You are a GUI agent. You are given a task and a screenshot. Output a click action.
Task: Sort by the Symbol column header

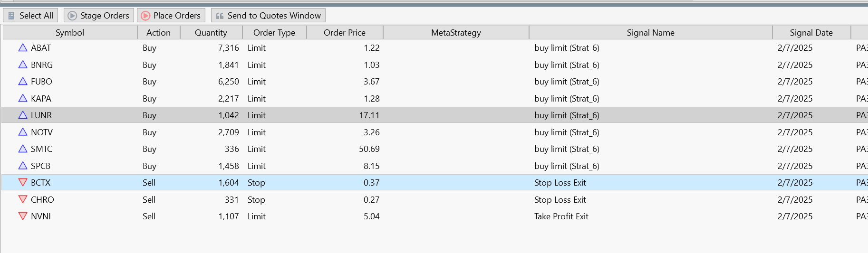point(69,33)
